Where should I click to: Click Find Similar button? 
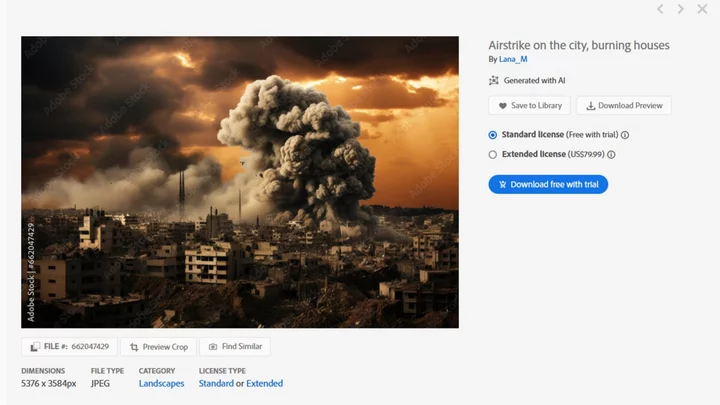click(x=235, y=346)
